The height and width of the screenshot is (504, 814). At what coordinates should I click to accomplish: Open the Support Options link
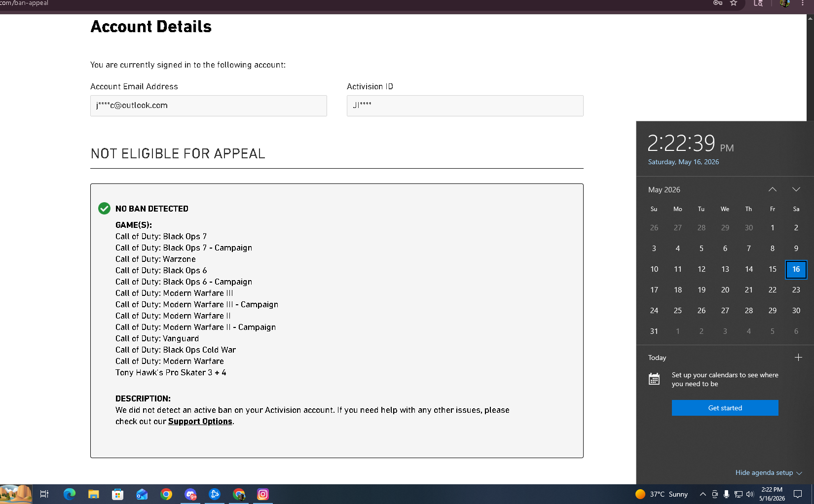point(200,421)
